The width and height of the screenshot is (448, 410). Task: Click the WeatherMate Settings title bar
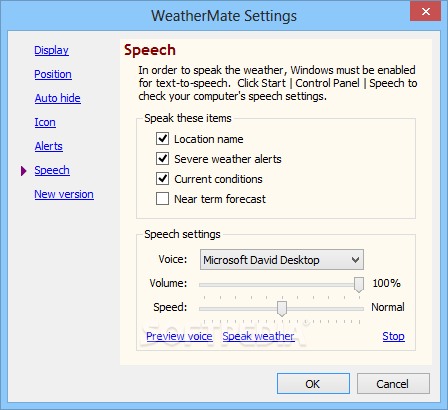pyautogui.click(x=224, y=16)
